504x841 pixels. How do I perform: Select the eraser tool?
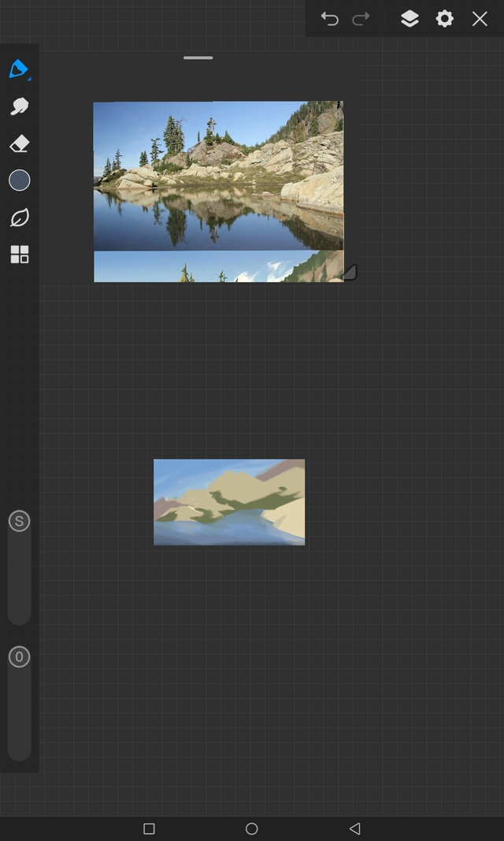tap(19, 143)
